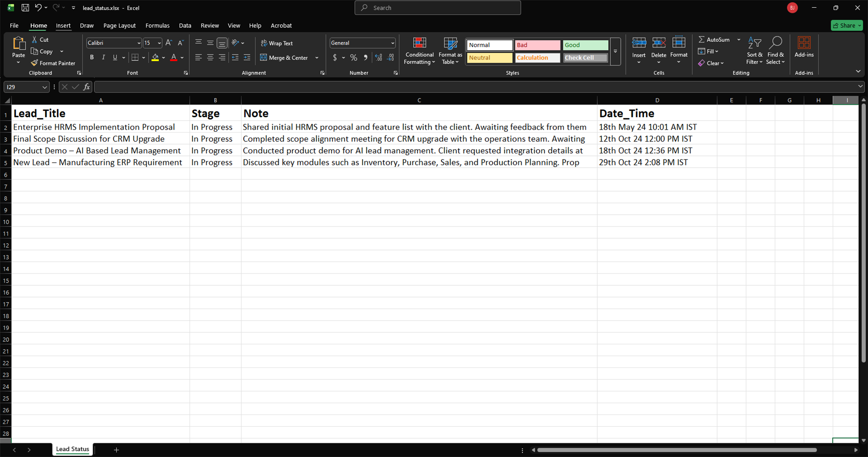Toggle Wrap Text on selected cells
This screenshot has height=457, width=868.
(x=277, y=43)
